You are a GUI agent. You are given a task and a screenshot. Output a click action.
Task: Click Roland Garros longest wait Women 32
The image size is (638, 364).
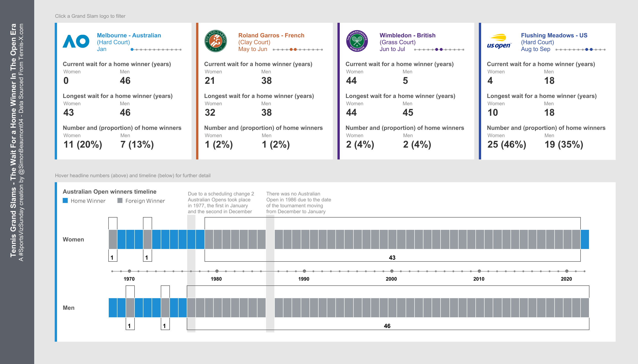tap(210, 113)
